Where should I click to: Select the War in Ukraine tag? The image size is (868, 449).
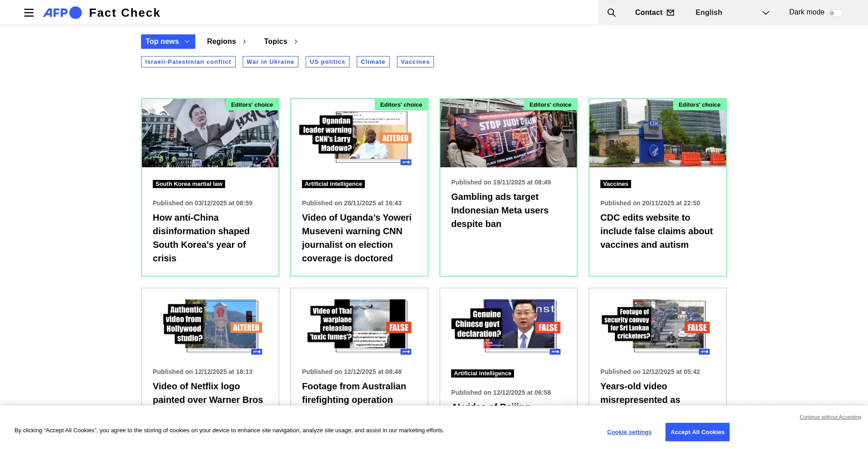270,62
